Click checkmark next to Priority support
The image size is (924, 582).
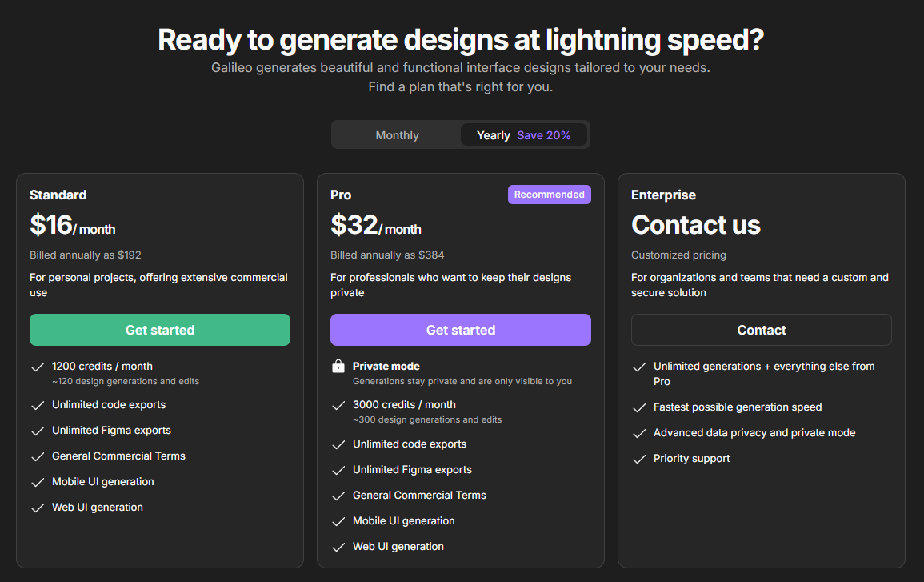pyautogui.click(x=639, y=459)
